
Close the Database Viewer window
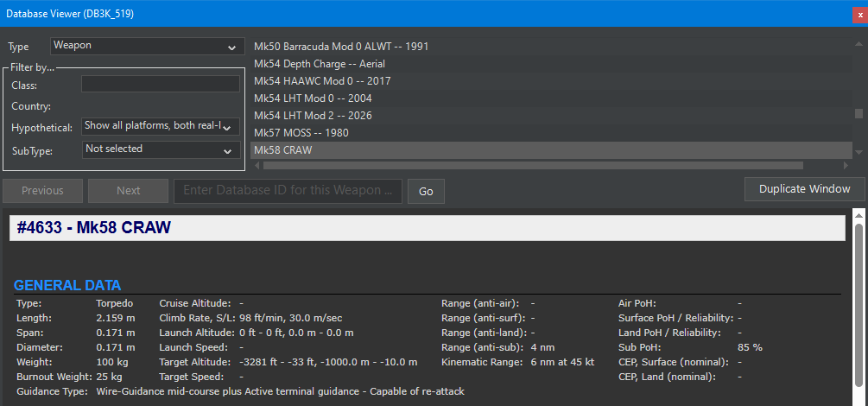(859, 15)
